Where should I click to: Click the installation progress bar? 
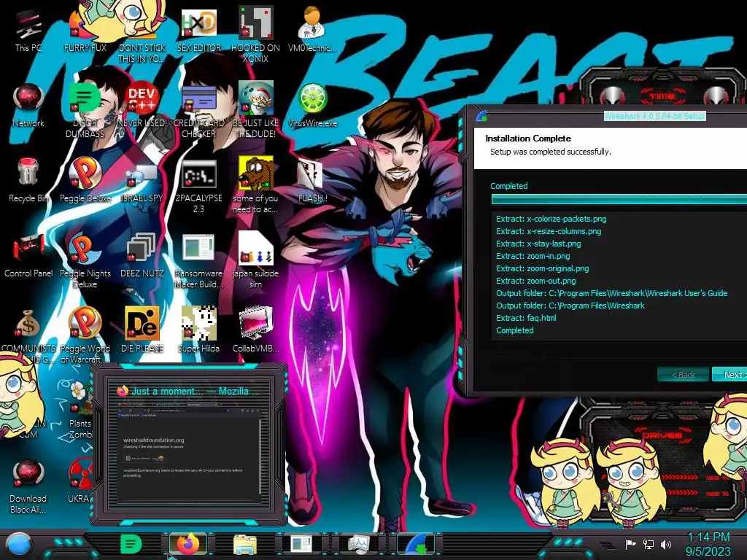click(x=619, y=200)
